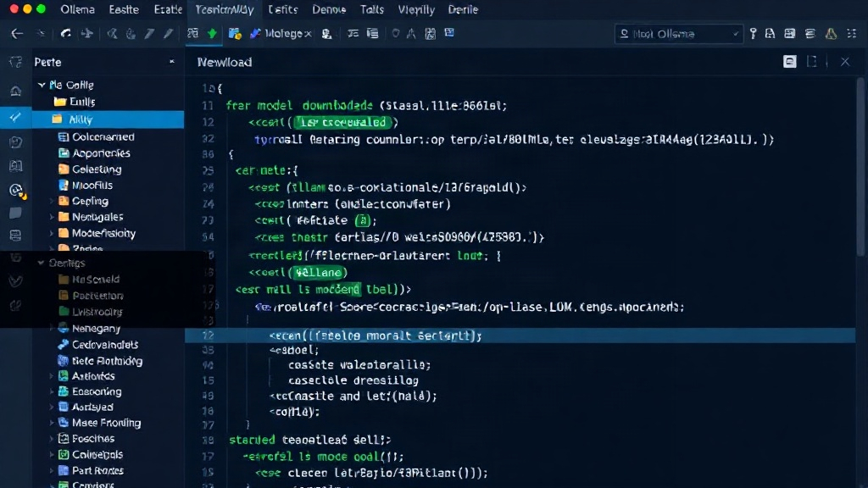This screenshot has width=868, height=488.
Task: Click the airplane-shaped toolbar icon
Action: coord(87,34)
